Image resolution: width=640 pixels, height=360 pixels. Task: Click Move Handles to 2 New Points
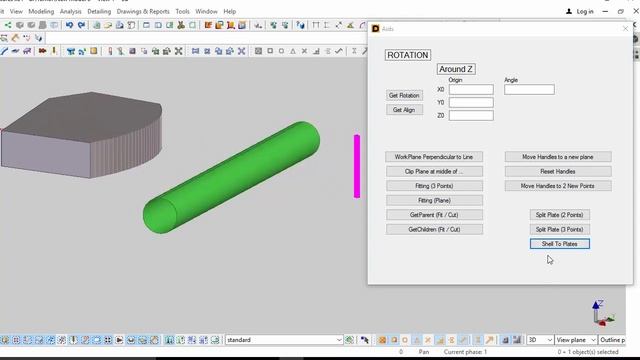(558, 186)
